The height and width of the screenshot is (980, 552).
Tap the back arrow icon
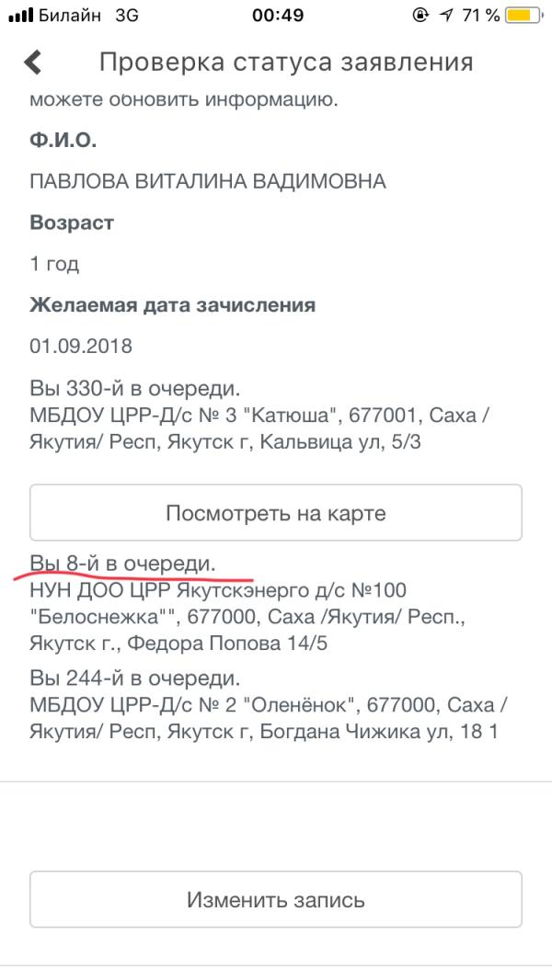pyautogui.click(x=33, y=63)
